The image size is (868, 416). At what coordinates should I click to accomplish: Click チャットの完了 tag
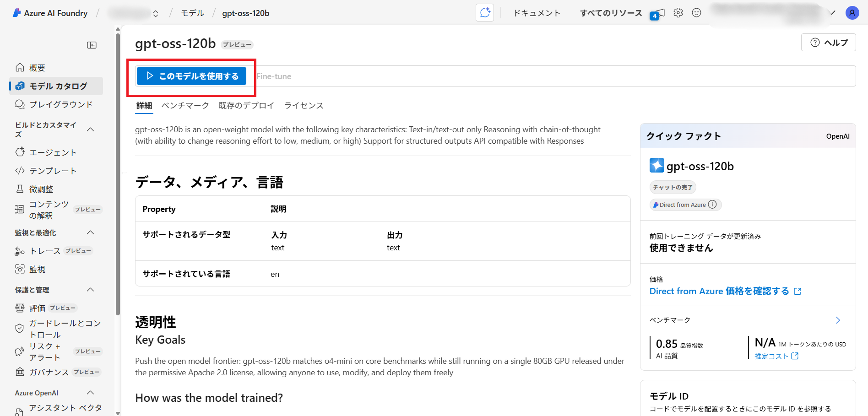(x=673, y=187)
